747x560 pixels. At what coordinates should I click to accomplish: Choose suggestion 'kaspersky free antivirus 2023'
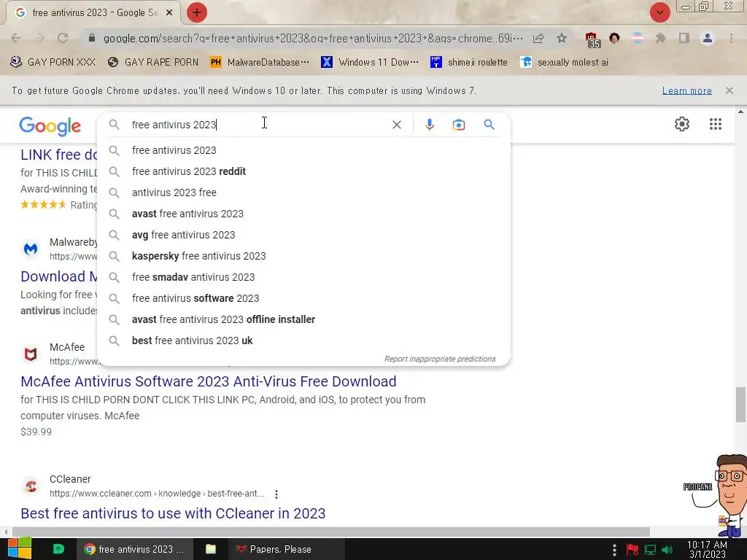304,256
